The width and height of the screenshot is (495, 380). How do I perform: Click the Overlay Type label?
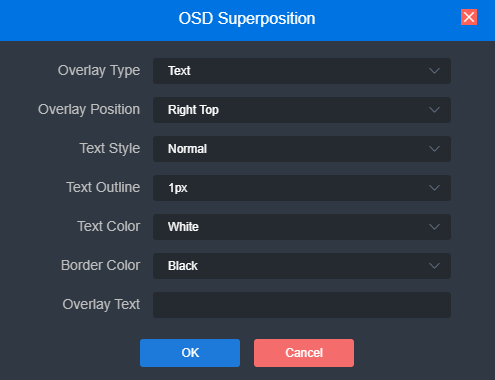(99, 71)
